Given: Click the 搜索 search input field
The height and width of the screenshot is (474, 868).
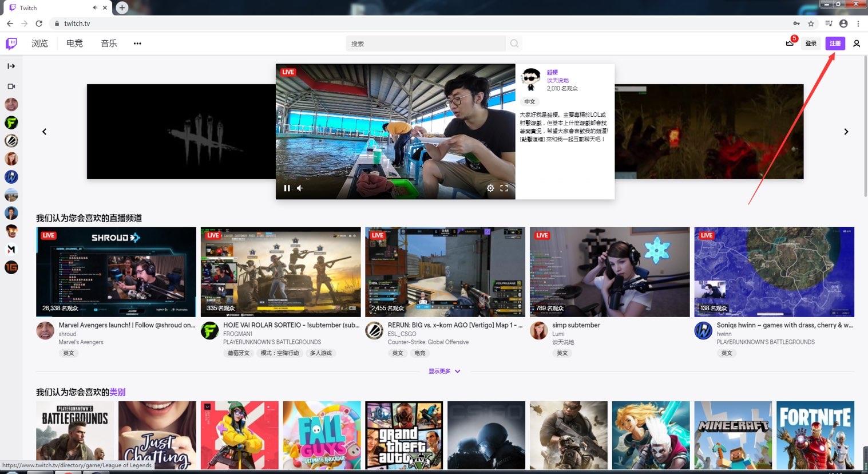Looking at the screenshot, I should click(x=426, y=44).
